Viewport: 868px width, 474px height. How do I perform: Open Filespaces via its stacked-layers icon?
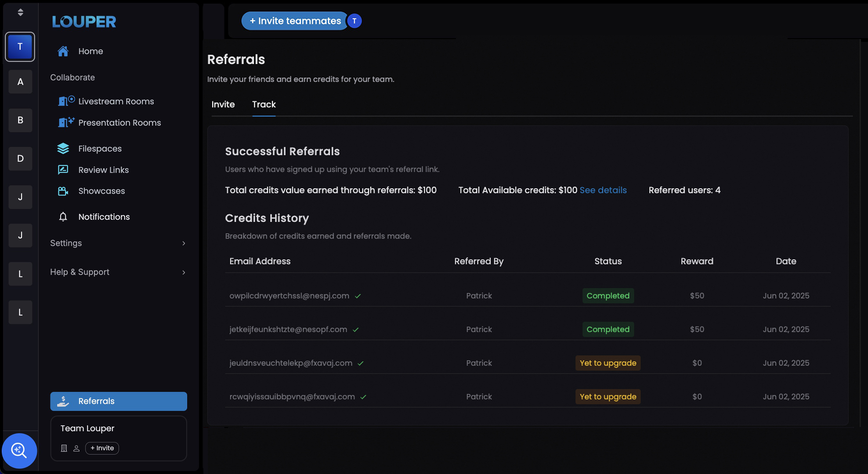coord(63,148)
